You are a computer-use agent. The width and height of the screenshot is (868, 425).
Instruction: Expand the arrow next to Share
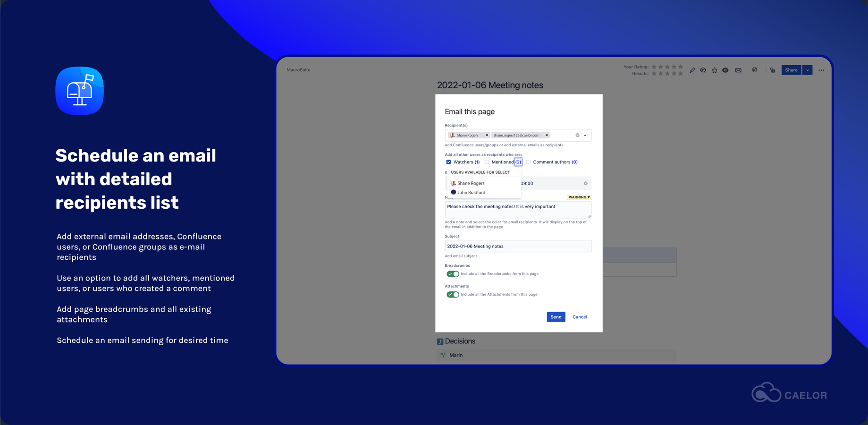click(x=808, y=70)
